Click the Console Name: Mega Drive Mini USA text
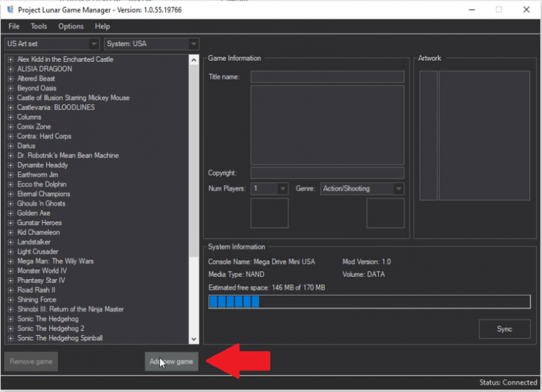The height and width of the screenshot is (392, 542). pyautogui.click(x=262, y=262)
